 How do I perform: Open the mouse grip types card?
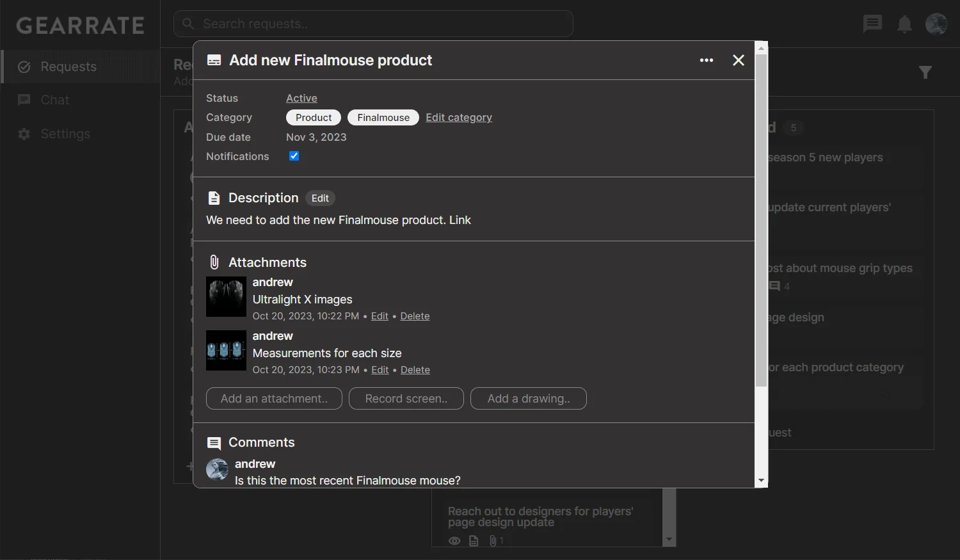tap(846, 276)
